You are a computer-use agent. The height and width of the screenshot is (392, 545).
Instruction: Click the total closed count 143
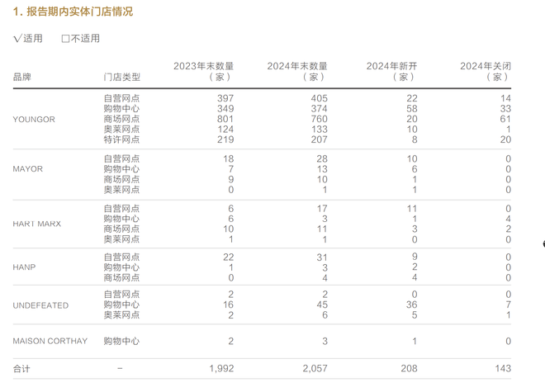click(502, 368)
